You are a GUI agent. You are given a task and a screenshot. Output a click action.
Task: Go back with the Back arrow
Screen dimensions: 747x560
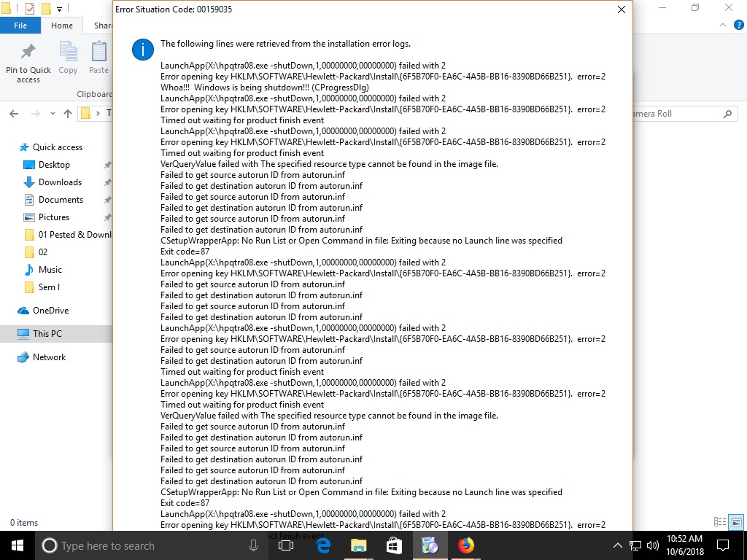tap(14, 113)
